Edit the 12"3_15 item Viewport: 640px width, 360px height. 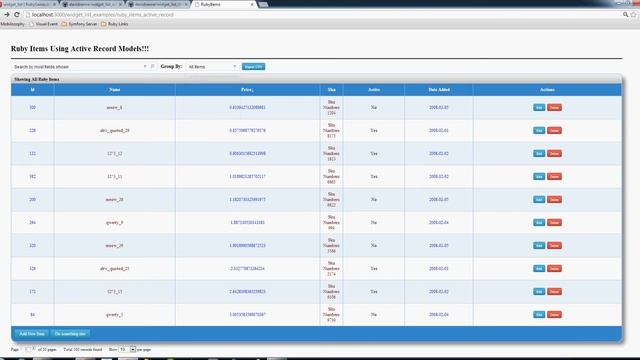point(539,291)
